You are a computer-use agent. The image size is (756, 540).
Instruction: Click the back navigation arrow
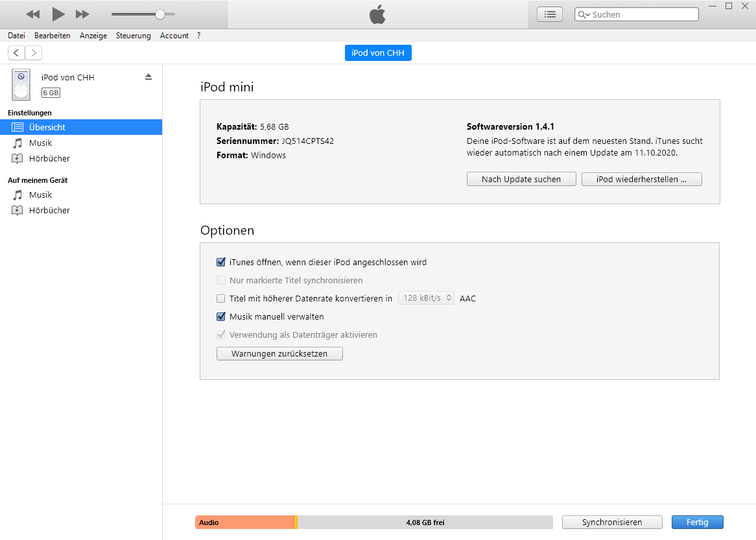(16, 53)
